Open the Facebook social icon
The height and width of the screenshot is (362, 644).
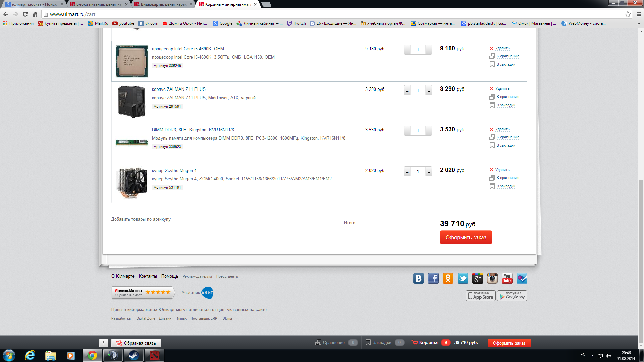tap(433, 278)
